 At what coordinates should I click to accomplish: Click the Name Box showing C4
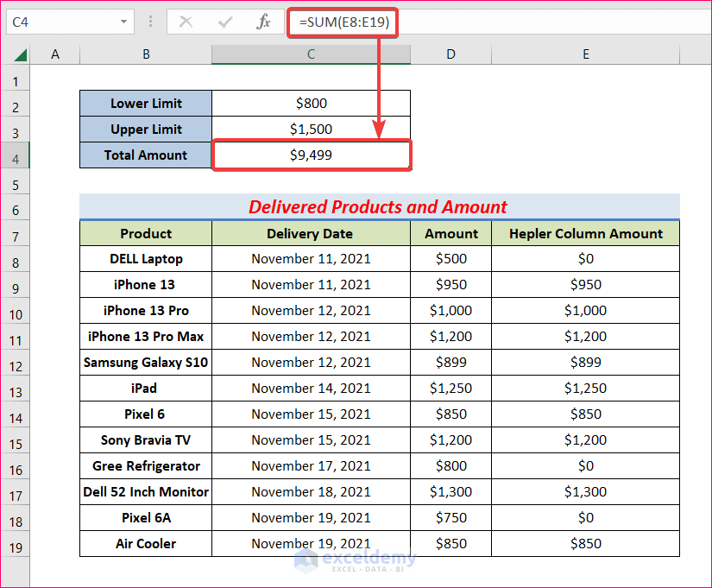point(60,22)
